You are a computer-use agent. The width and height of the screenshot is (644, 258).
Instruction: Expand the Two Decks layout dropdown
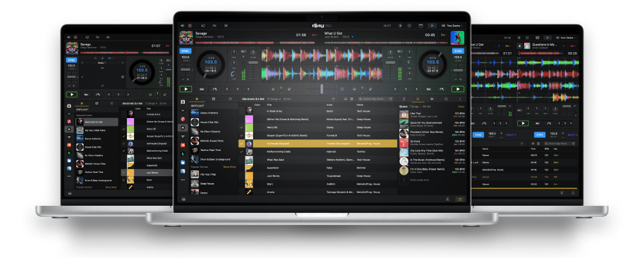coord(453,26)
